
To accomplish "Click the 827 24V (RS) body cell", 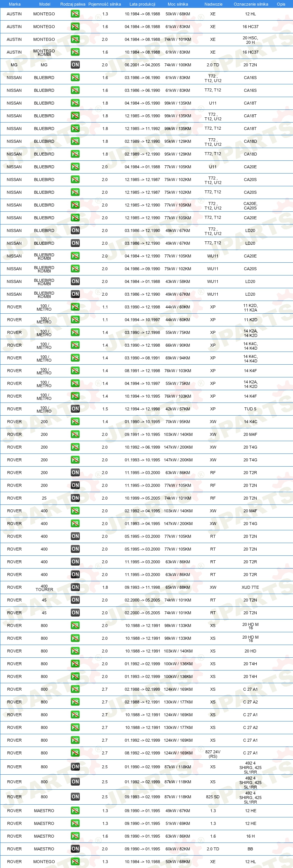I will 213,754.
